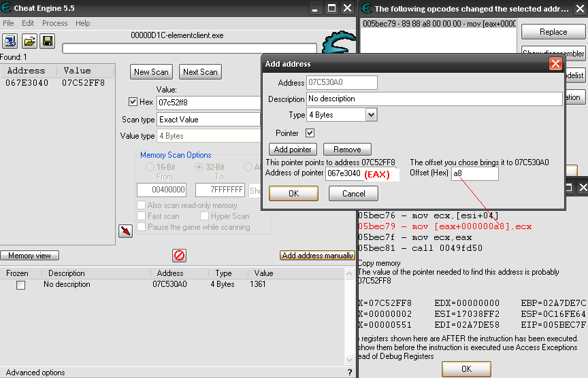Click the open folder load icon
Screen dimensions: 588x378
[x=29, y=41]
